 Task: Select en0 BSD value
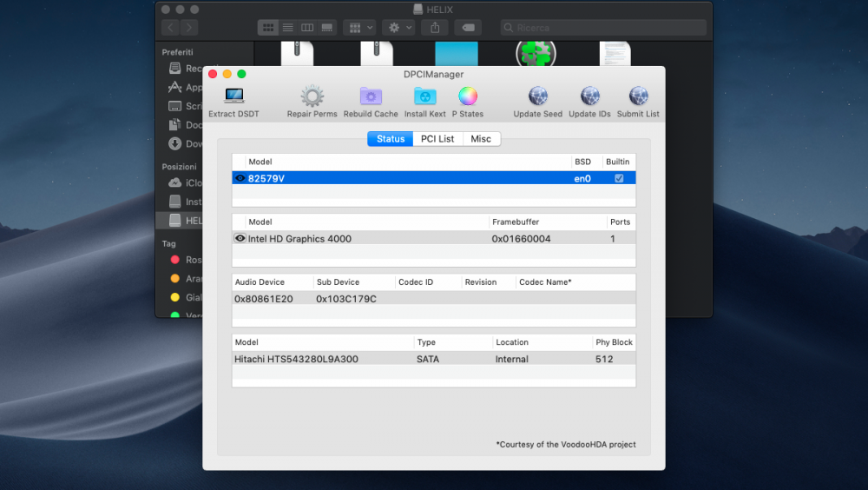(x=582, y=178)
